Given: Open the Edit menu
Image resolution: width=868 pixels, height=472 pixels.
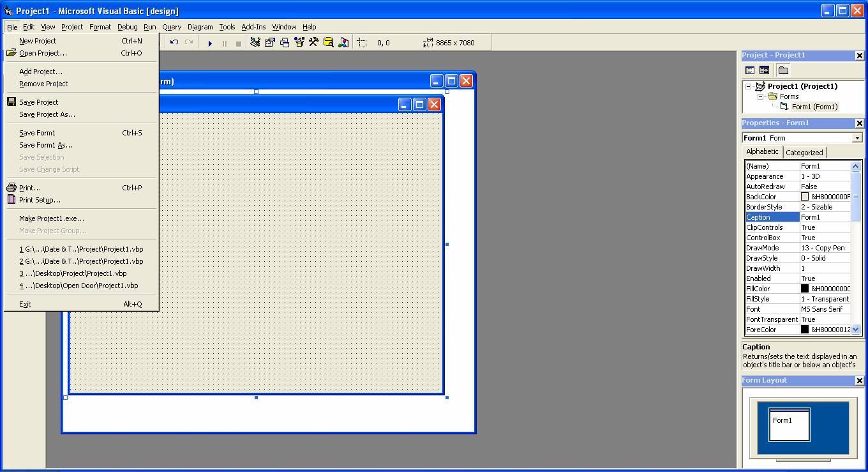Looking at the screenshot, I should pyautogui.click(x=29, y=27).
